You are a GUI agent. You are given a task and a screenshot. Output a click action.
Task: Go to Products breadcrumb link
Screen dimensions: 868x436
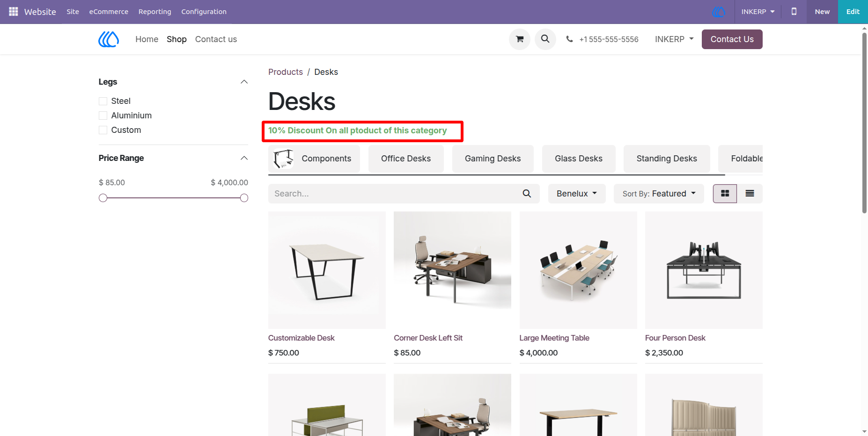click(286, 72)
